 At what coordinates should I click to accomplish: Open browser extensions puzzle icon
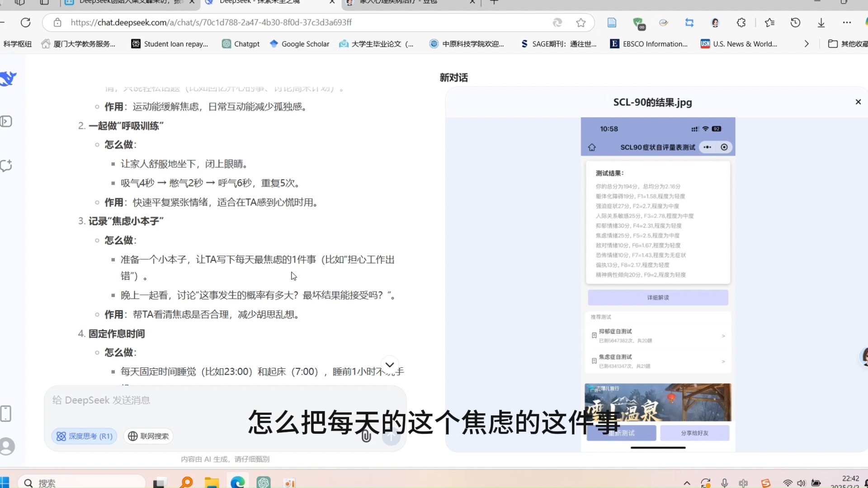(x=741, y=23)
